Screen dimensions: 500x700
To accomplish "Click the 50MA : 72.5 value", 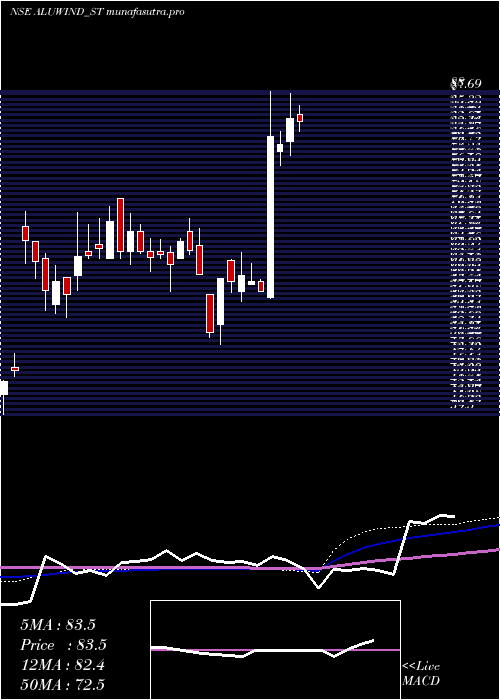I will 62,684.
